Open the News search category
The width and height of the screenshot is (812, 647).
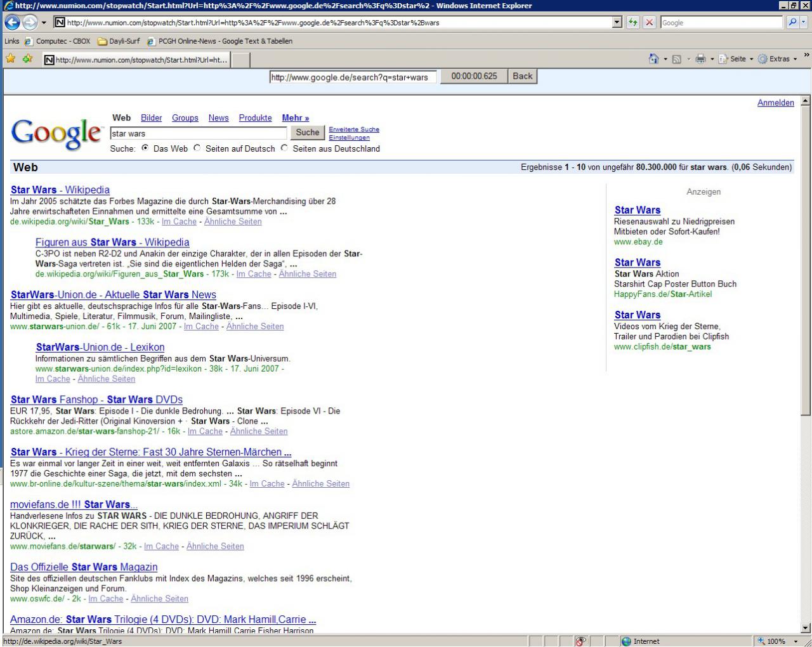pyautogui.click(x=218, y=118)
